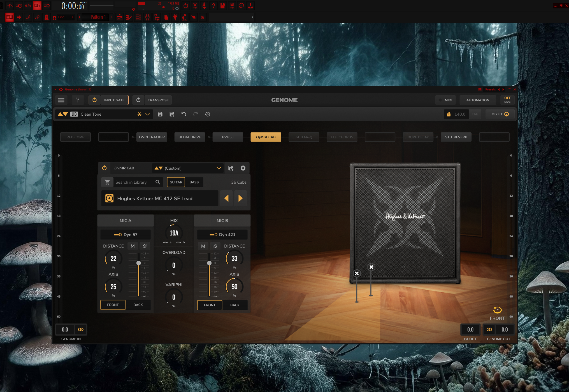Screen dimensions: 569x392
Task: Select the next cabinet arrow
Action: coord(240,199)
